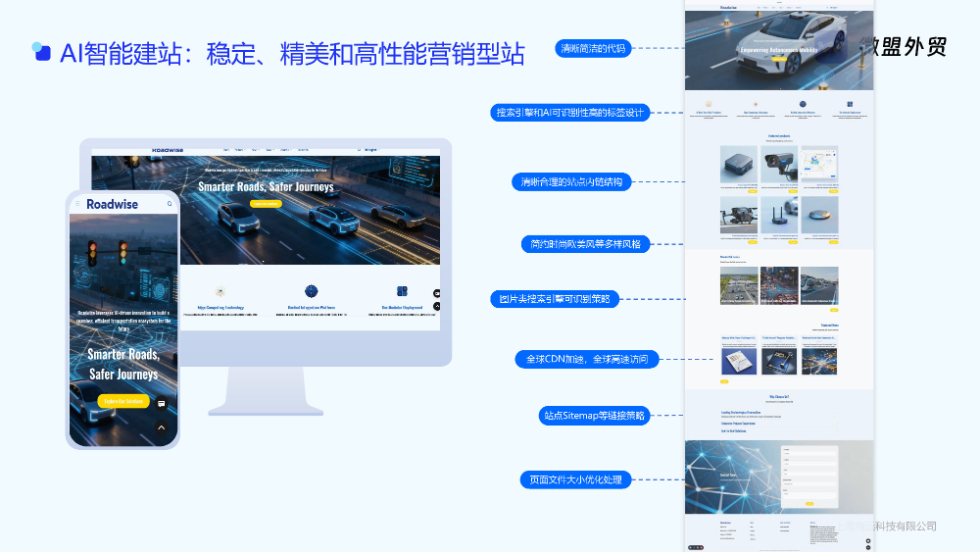Open the phone mockup hamburger menu
Screen dimensions: 980x552
[x=77, y=204]
